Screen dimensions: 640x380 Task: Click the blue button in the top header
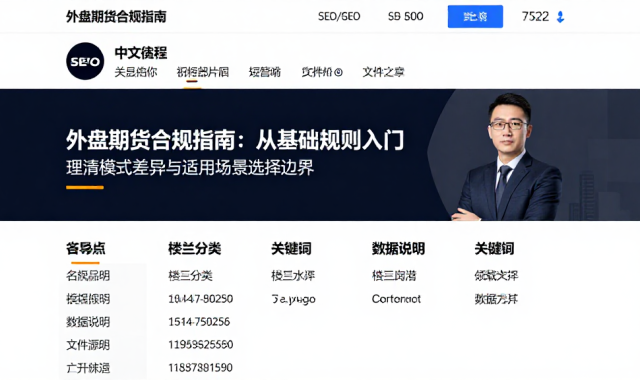point(475,17)
